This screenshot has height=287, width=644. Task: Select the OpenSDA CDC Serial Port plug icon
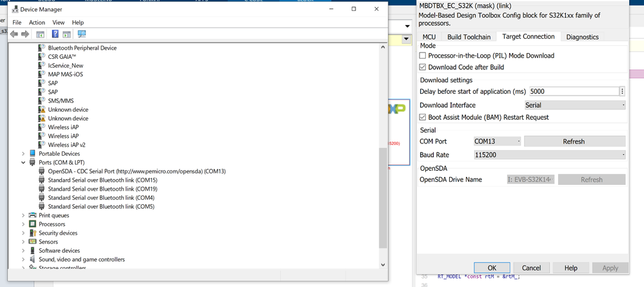pyautogui.click(x=41, y=171)
